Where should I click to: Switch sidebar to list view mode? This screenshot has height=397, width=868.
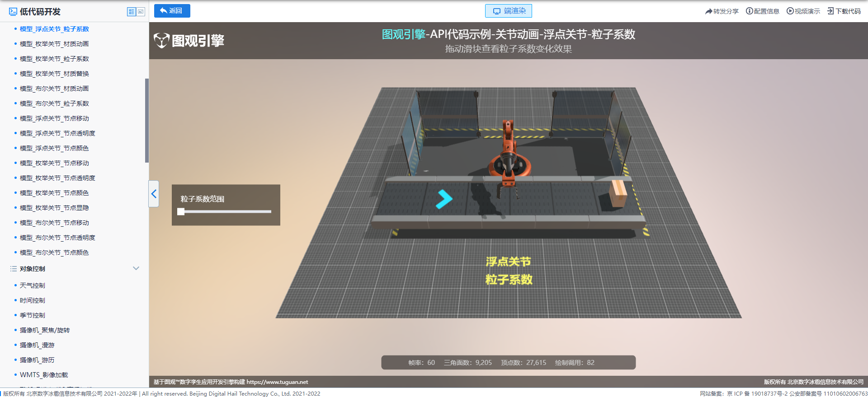132,12
